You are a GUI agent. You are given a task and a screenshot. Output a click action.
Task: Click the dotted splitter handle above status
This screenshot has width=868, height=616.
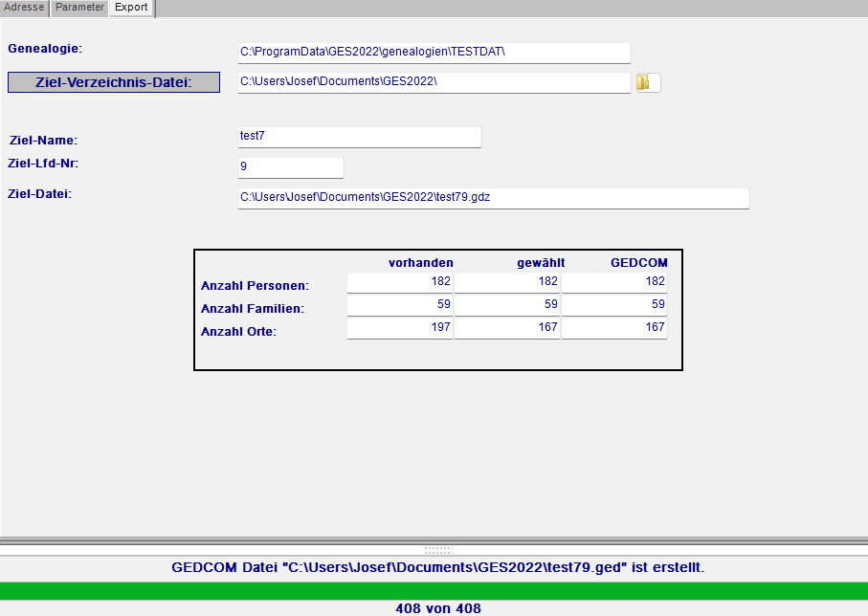[x=437, y=550]
